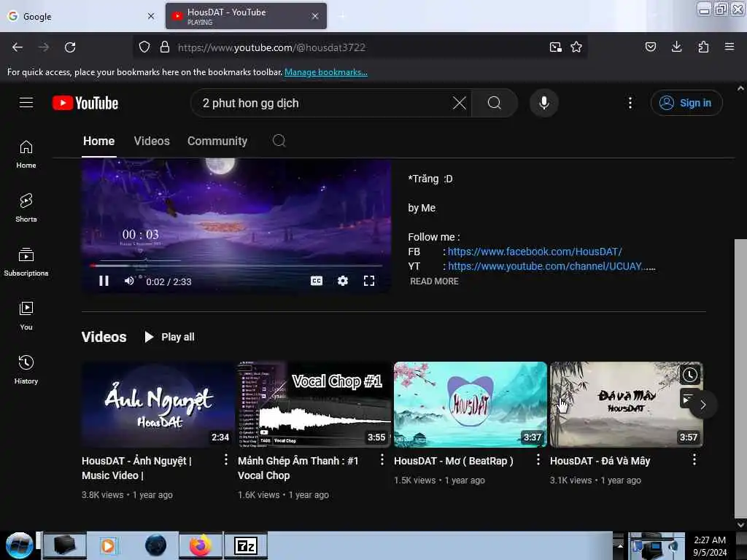Click the YouTube logo
Screen dimensions: 747x560
(85, 103)
